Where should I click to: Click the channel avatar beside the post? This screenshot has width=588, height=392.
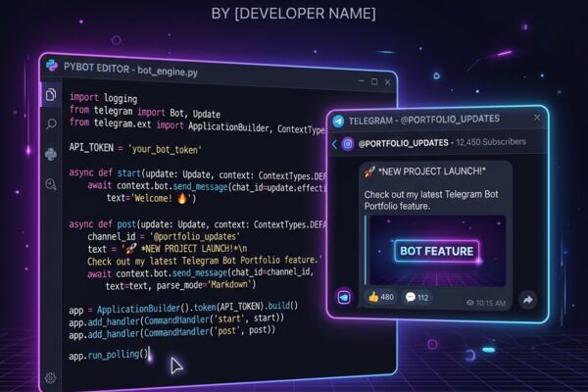(344, 298)
